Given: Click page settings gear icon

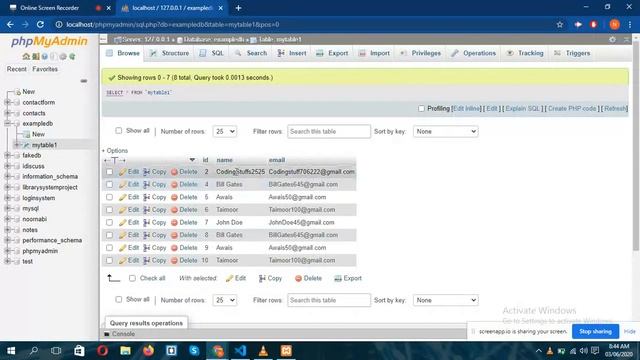Looking at the screenshot, I should [x=612, y=40].
